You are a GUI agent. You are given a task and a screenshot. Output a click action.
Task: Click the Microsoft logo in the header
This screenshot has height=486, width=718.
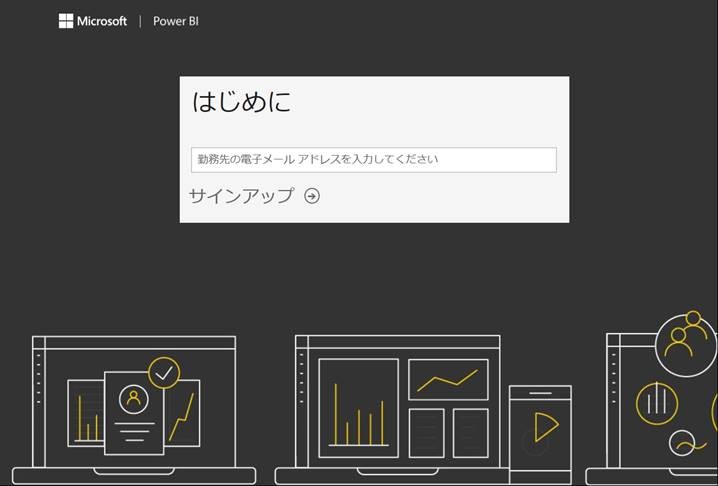click(x=92, y=21)
